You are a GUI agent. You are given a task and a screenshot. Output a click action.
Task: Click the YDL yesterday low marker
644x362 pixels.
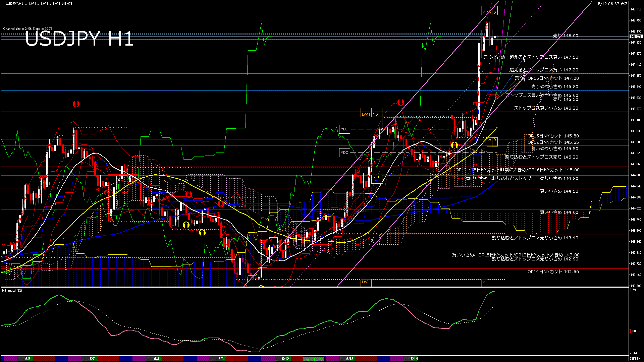coord(377,177)
